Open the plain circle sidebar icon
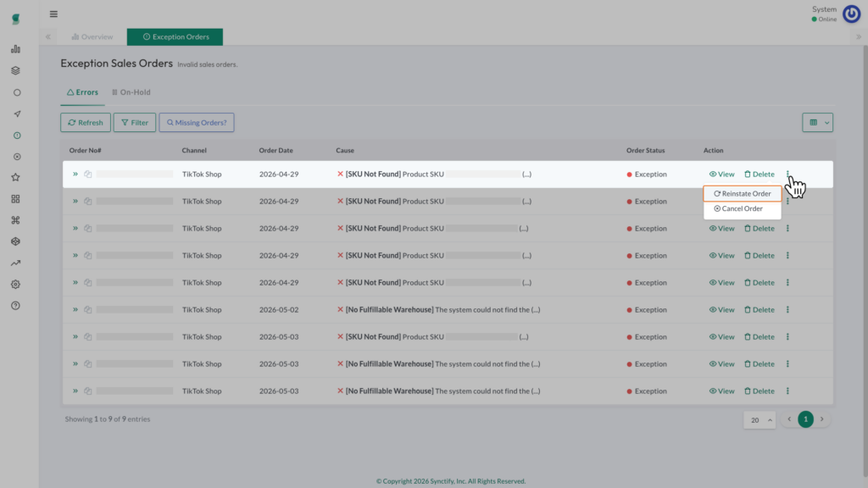The image size is (868, 488). pos(17,93)
